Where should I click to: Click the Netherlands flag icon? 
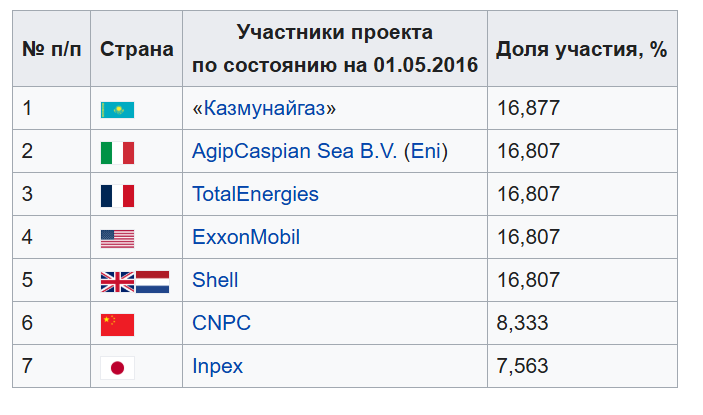tap(153, 281)
